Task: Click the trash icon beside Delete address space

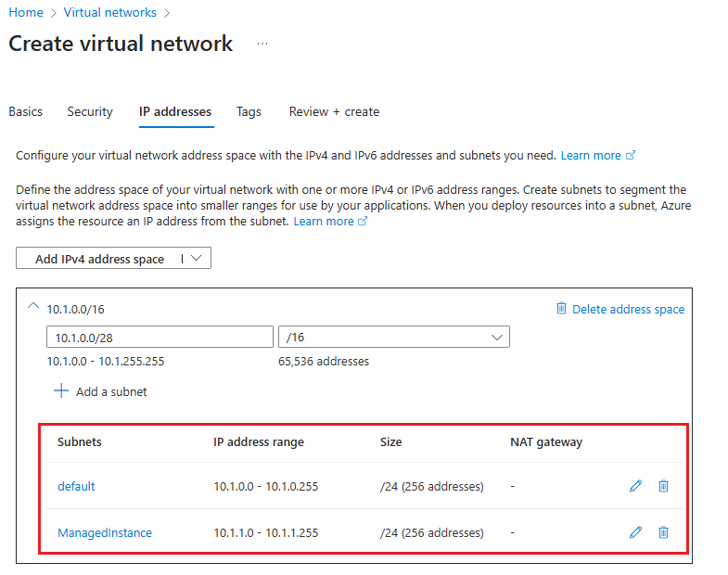Action: [561, 309]
